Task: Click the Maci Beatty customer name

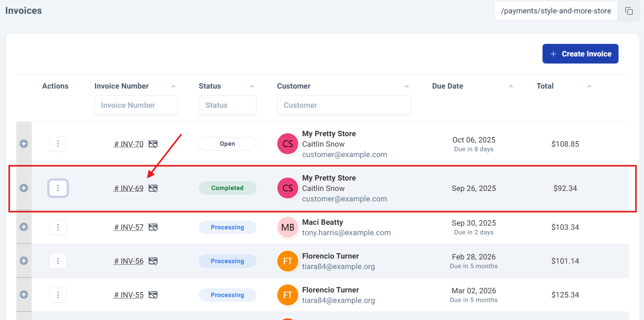Action: [x=322, y=222]
